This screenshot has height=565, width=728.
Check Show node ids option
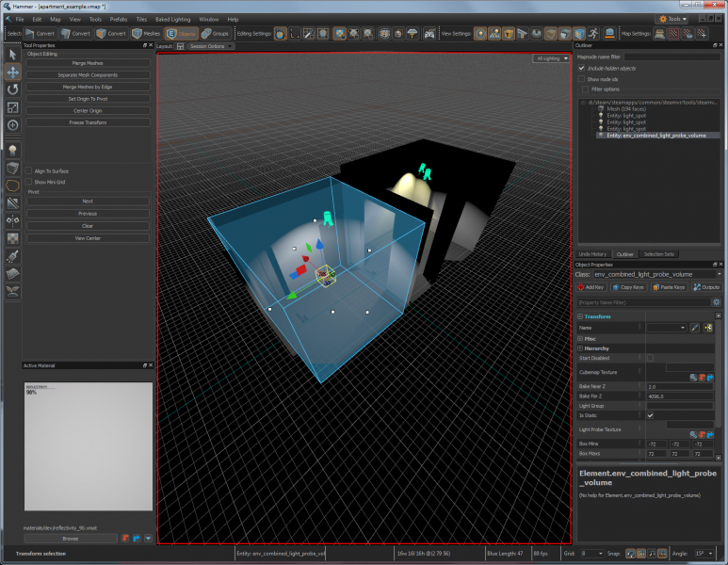tap(581, 79)
